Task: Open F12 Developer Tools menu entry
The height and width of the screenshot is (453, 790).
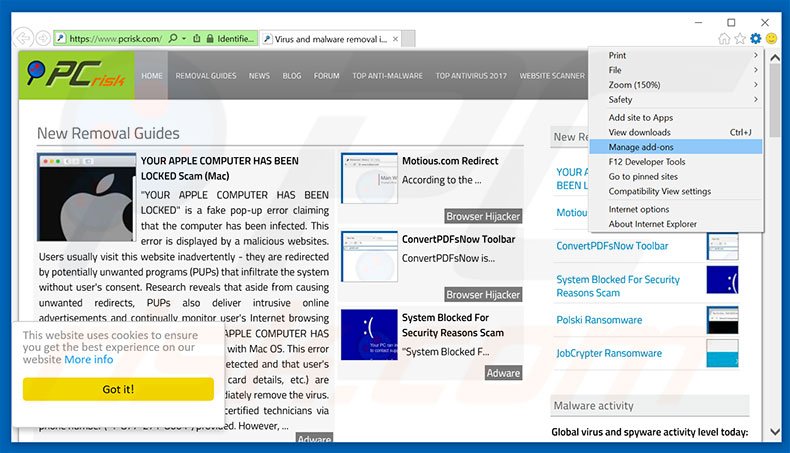Action: click(x=647, y=162)
